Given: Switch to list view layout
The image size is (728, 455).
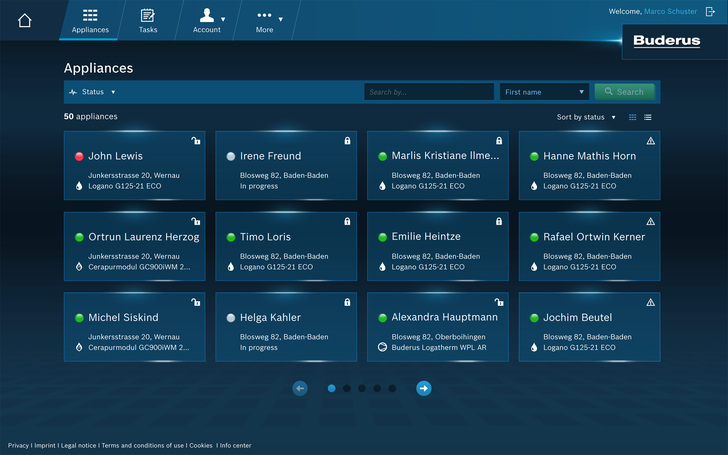Looking at the screenshot, I should (648, 118).
